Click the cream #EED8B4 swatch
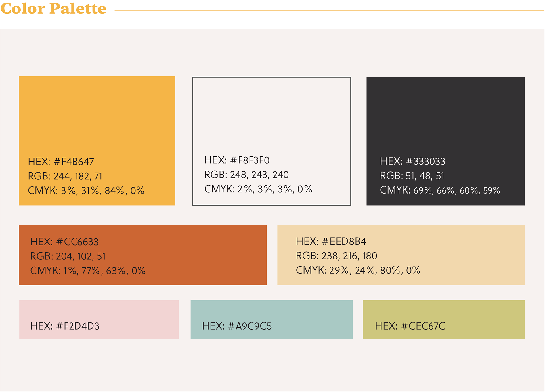The image size is (545, 392). pyautogui.click(x=401, y=255)
